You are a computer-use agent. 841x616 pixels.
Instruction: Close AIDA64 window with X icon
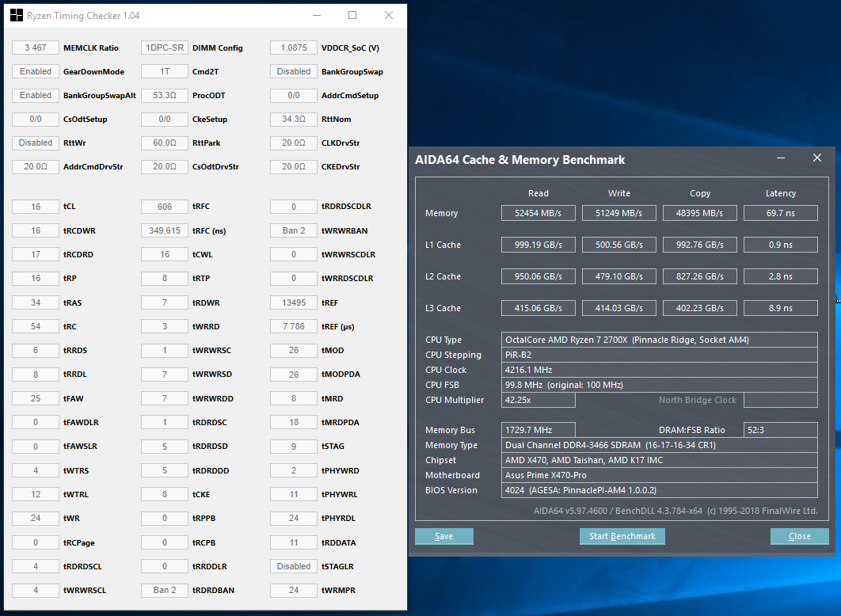(817, 158)
